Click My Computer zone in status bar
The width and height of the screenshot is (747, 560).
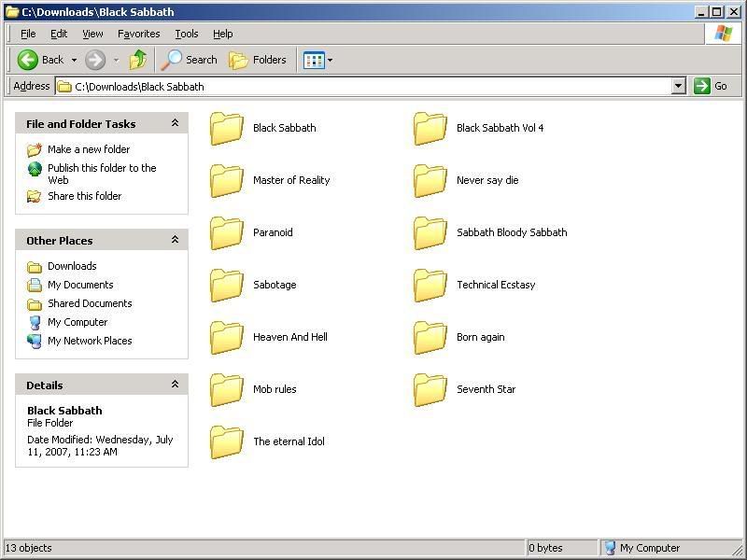tap(643, 548)
